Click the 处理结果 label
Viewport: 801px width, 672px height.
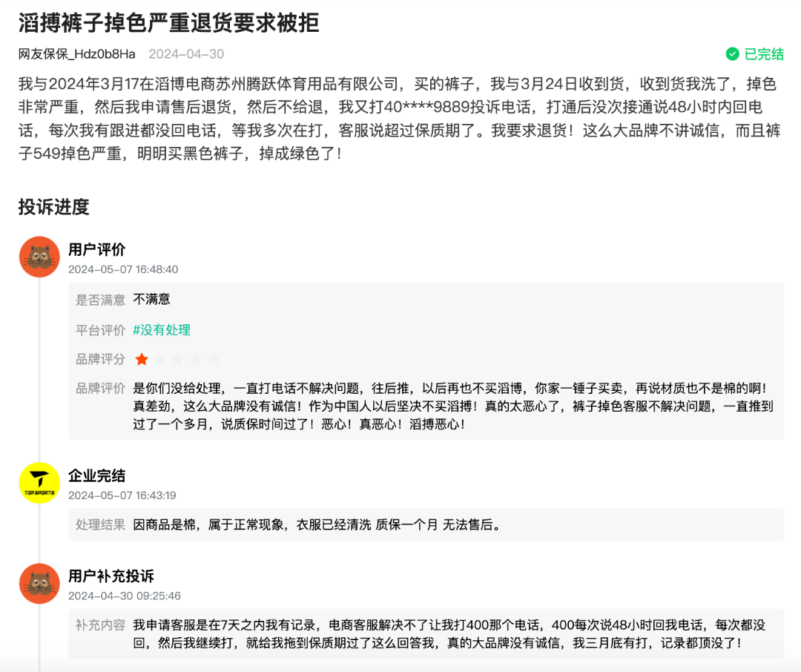[101, 525]
